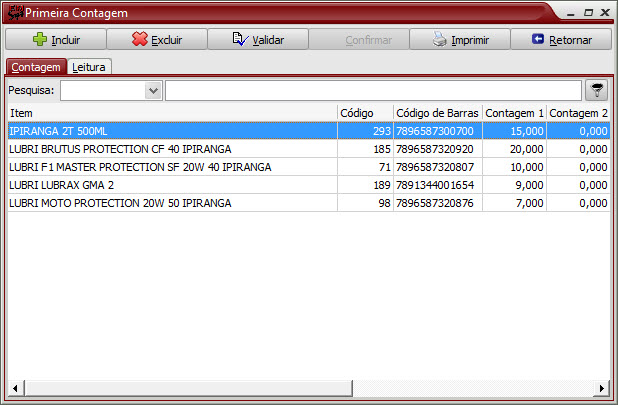The width and height of the screenshot is (618, 405).
Task: Click the blue arrow Retornar icon
Action: [538, 39]
